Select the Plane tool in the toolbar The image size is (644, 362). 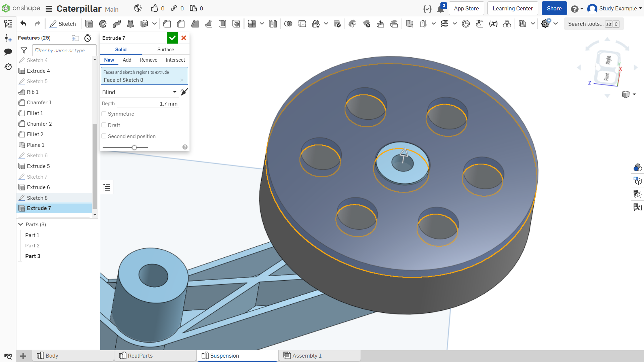tap(410, 24)
